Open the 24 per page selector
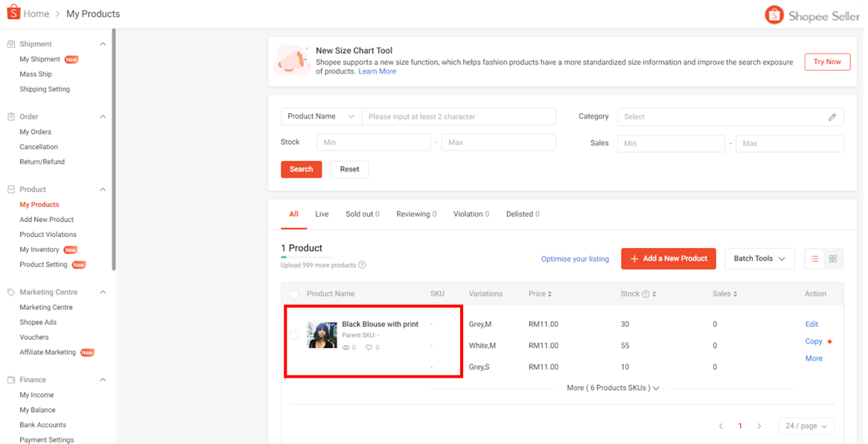Image resolution: width=868 pixels, height=444 pixels. click(x=806, y=425)
